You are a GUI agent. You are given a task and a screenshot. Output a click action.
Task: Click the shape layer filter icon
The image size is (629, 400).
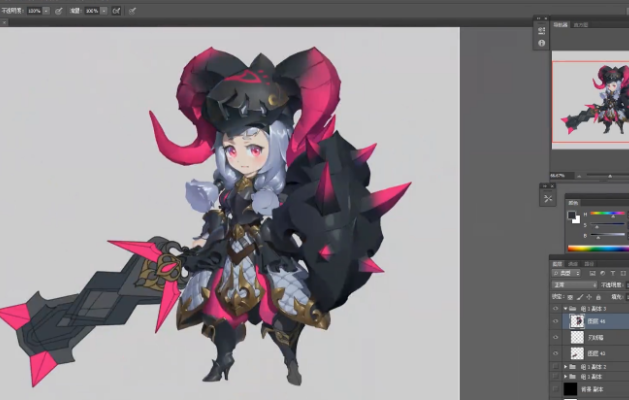[623, 273]
